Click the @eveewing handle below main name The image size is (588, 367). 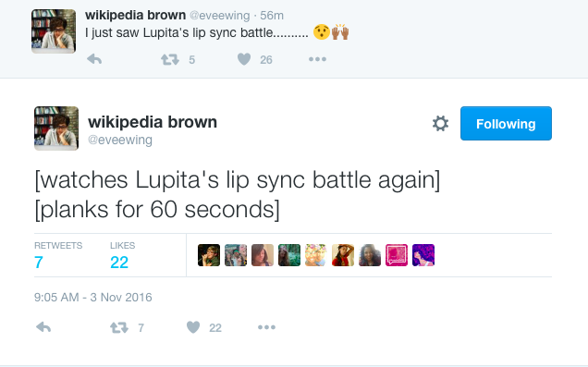[120, 140]
